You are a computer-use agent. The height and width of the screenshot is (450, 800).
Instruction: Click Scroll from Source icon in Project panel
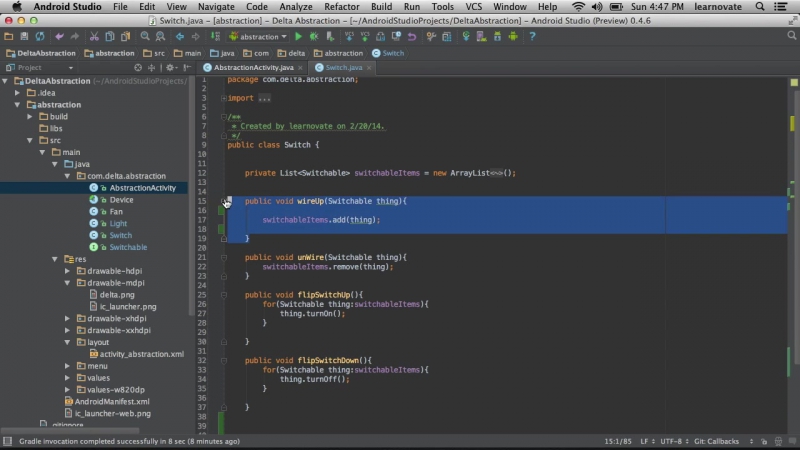[x=138, y=67]
